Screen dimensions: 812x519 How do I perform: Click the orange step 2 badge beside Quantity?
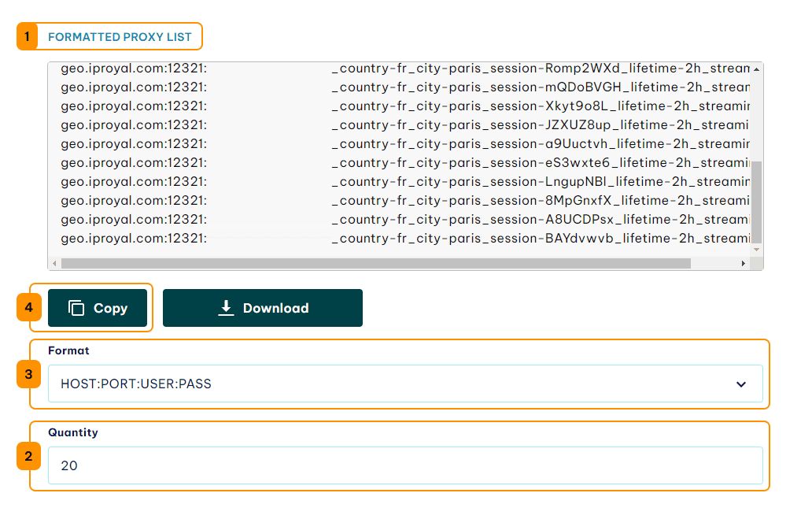point(28,456)
